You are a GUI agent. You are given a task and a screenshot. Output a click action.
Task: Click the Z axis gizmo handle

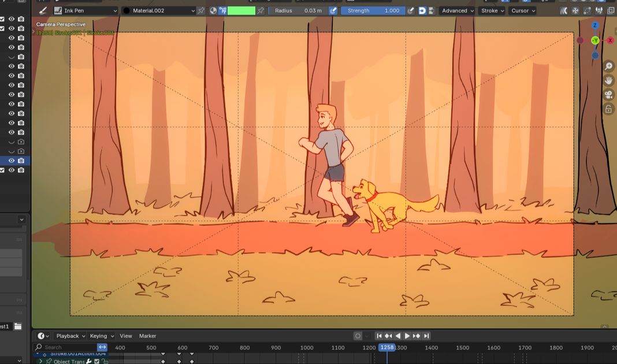pyautogui.click(x=594, y=25)
